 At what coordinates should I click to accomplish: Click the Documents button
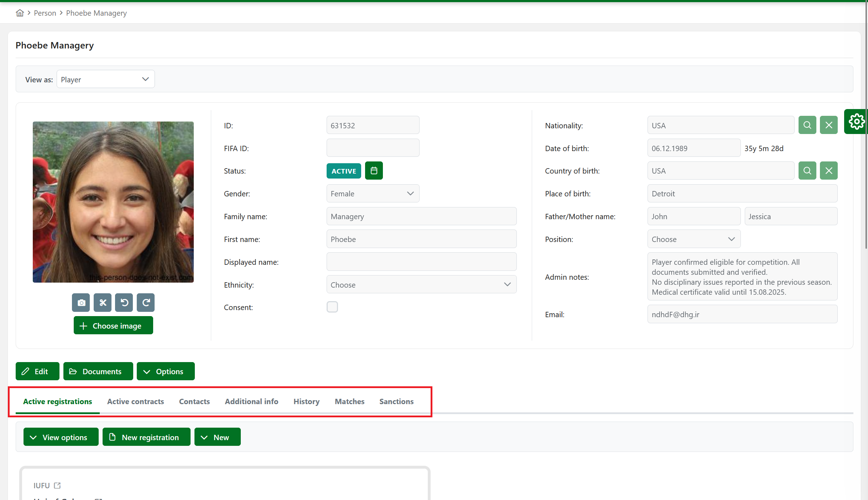point(98,371)
